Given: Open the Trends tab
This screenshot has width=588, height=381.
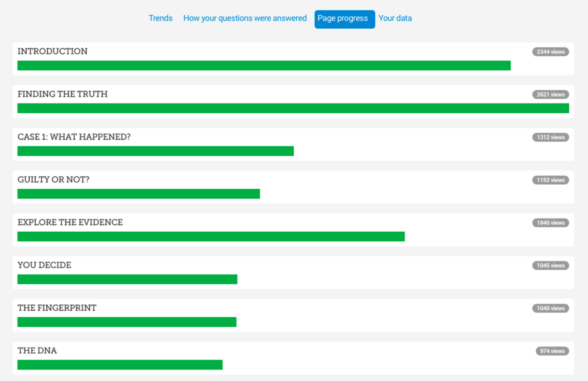Looking at the screenshot, I should click(161, 18).
